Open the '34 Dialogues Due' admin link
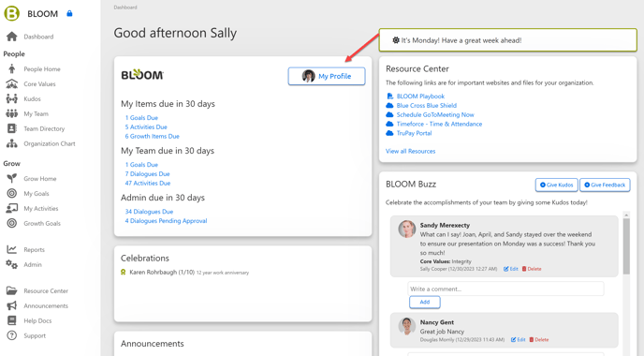 pos(149,212)
